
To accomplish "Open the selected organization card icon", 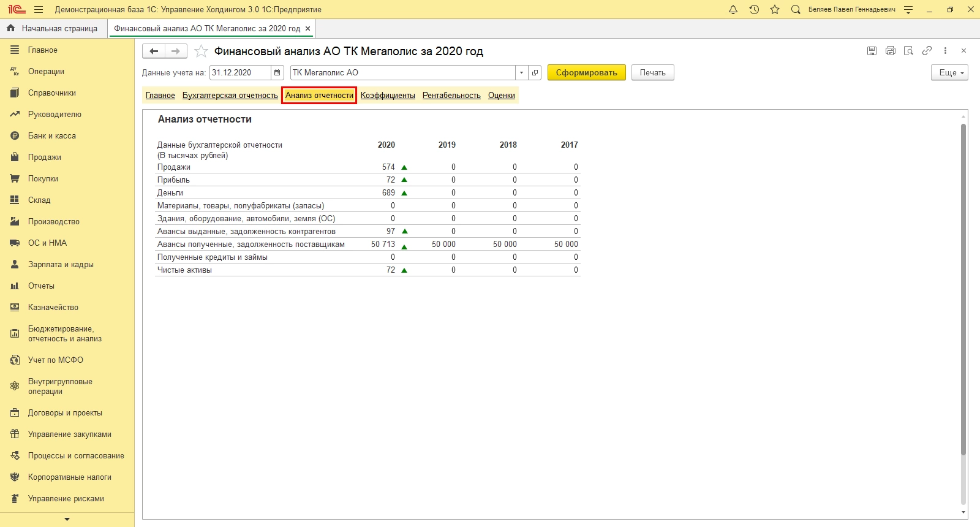I will (x=535, y=72).
